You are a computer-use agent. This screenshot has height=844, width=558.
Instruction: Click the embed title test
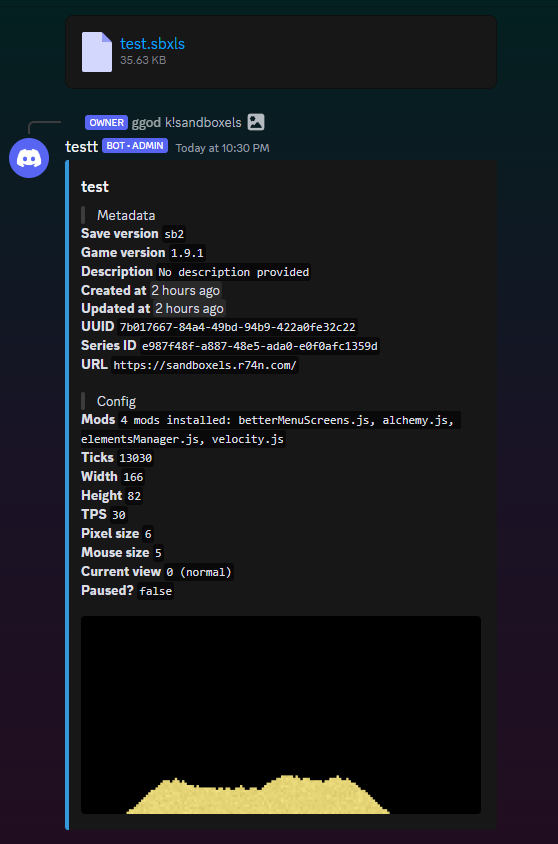[x=95, y=187]
